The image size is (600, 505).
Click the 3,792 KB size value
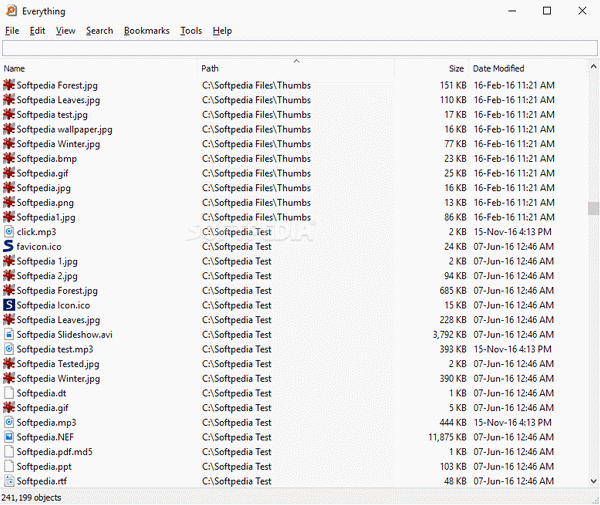coord(449,335)
